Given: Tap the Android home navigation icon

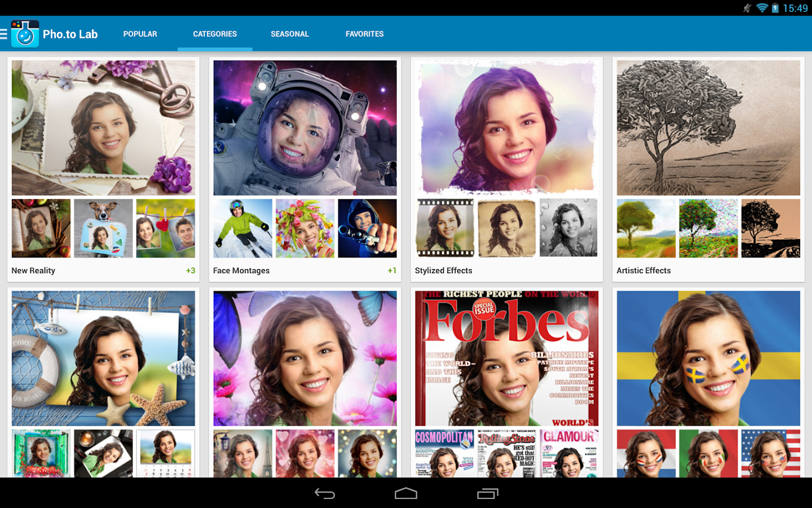Looking at the screenshot, I should [406, 494].
